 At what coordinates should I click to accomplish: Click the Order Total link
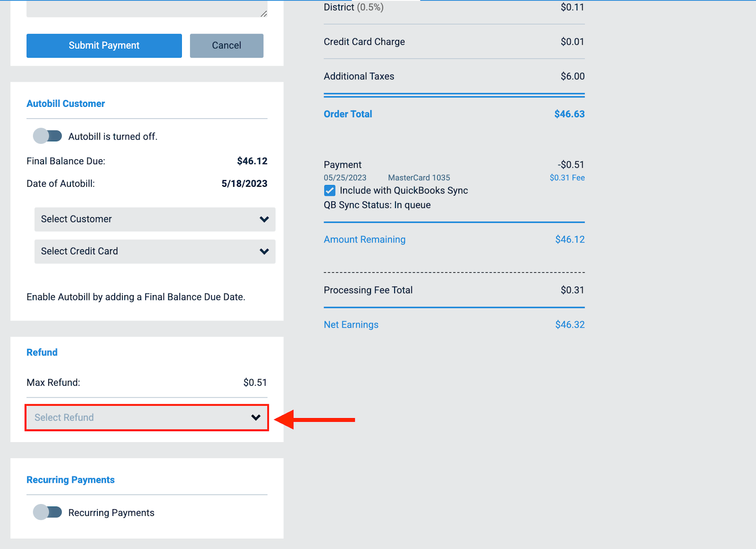click(348, 114)
